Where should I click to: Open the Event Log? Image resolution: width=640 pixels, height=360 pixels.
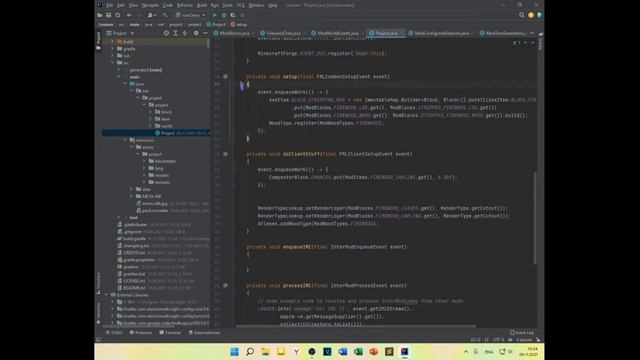click(x=522, y=333)
